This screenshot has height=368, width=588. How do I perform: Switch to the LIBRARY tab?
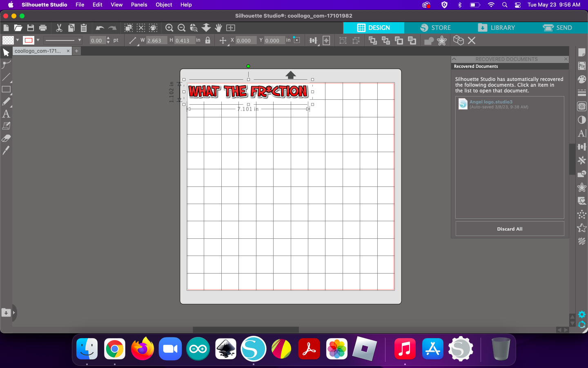pos(497,27)
